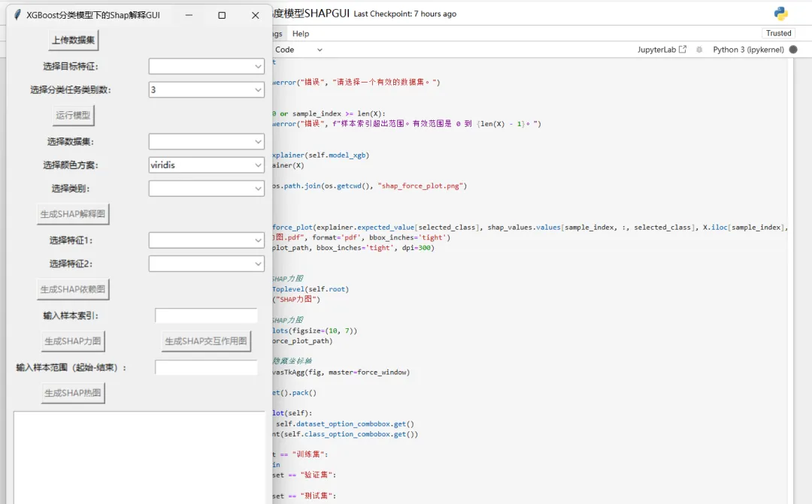Focus the sample range start-end field
The image size is (812, 504).
[206, 368]
